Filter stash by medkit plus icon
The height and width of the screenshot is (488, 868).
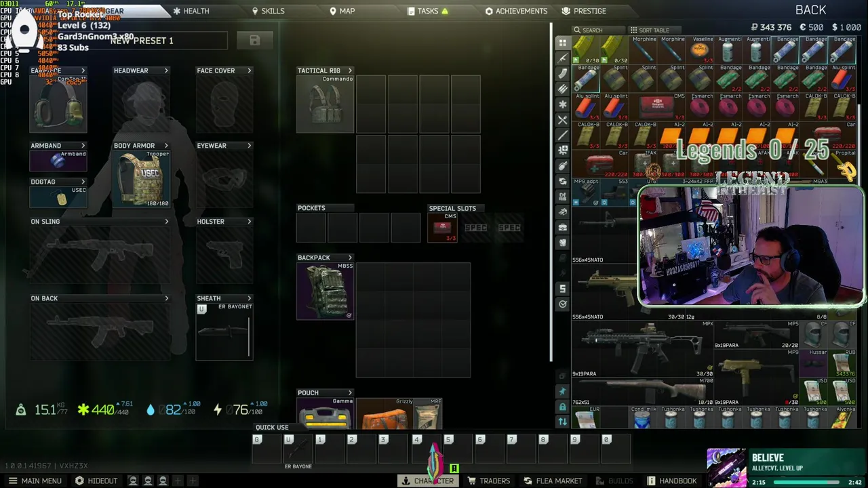coord(562,150)
